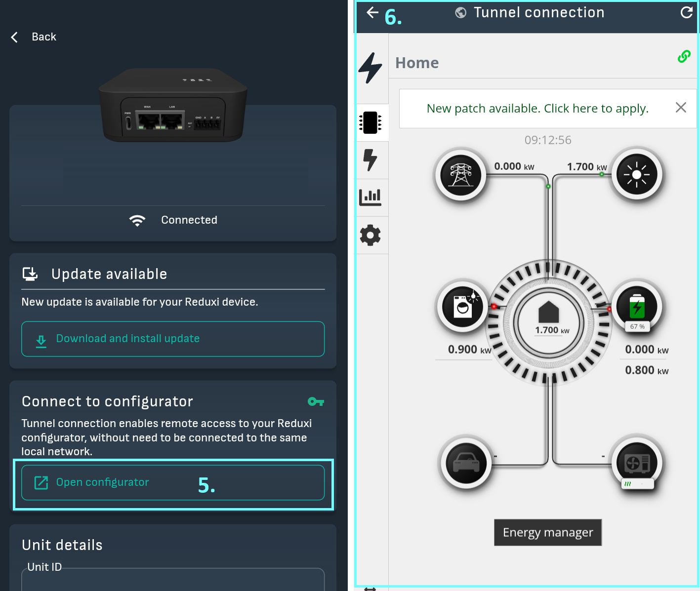
Task: Click the green key icon
Action: [x=316, y=402]
